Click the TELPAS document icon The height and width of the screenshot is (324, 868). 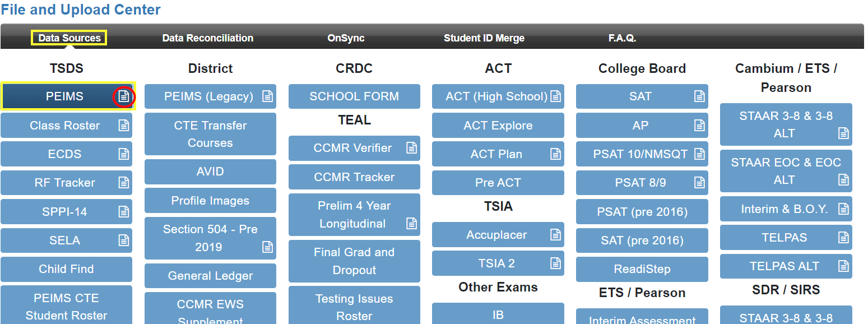point(843,238)
